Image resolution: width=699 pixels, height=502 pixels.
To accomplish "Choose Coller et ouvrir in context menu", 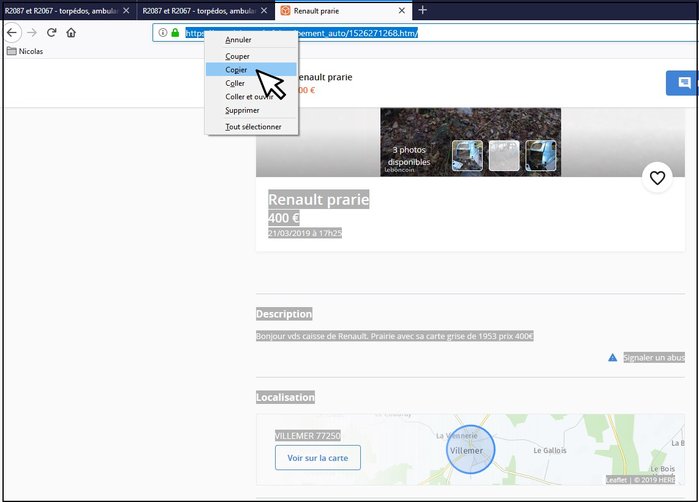I will pyautogui.click(x=251, y=97).
